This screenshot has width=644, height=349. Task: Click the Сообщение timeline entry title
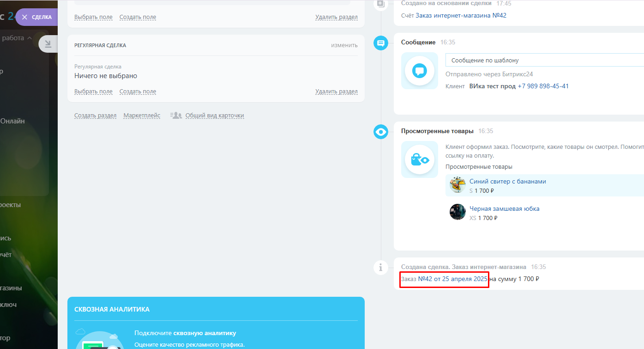click(418, 42)
